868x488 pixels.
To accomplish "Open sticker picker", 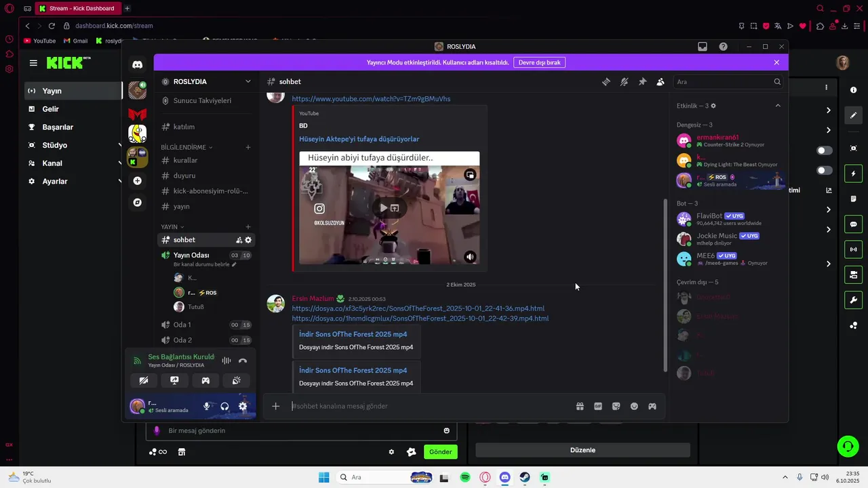I will (x=616, y=406).
